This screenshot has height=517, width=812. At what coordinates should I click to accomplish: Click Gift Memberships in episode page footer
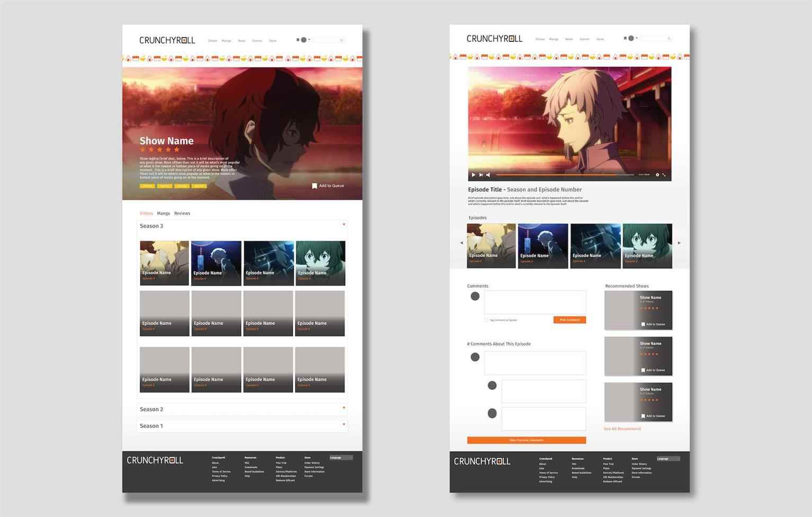point(613,477)
